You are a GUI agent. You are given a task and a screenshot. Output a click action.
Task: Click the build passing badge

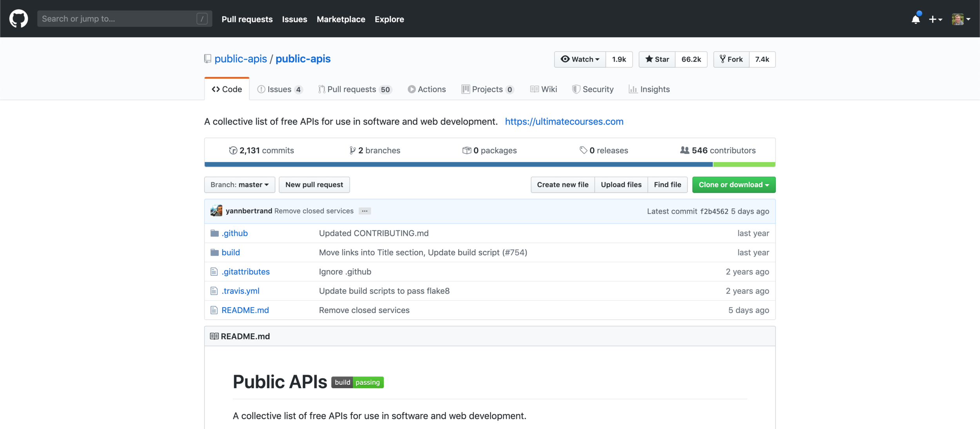point(357,382)
